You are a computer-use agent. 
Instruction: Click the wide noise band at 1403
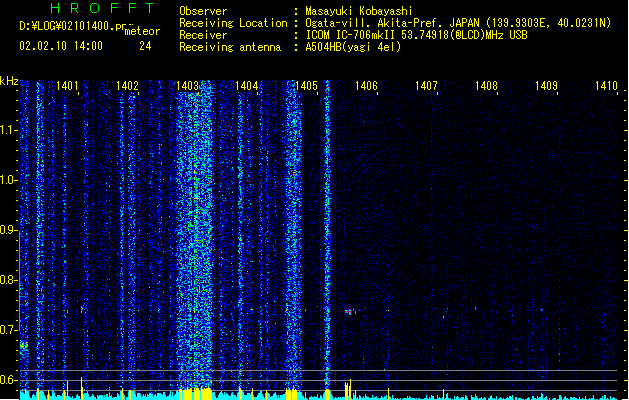pos(195,233)
